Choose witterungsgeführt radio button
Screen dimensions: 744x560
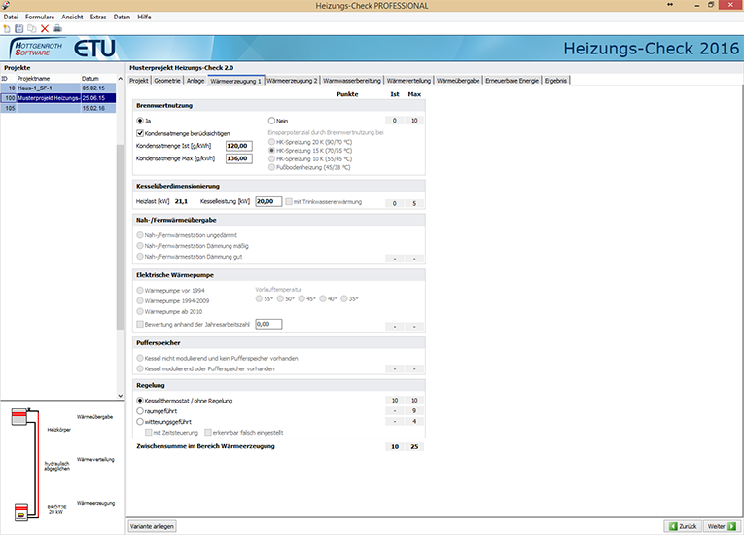click(140, 421)
